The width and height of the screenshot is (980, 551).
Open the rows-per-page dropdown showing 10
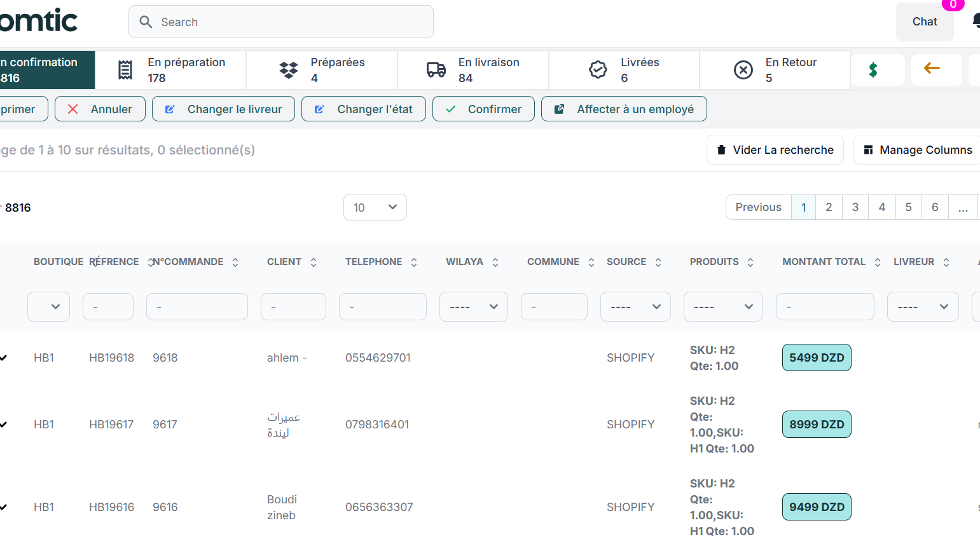point(375,207)
